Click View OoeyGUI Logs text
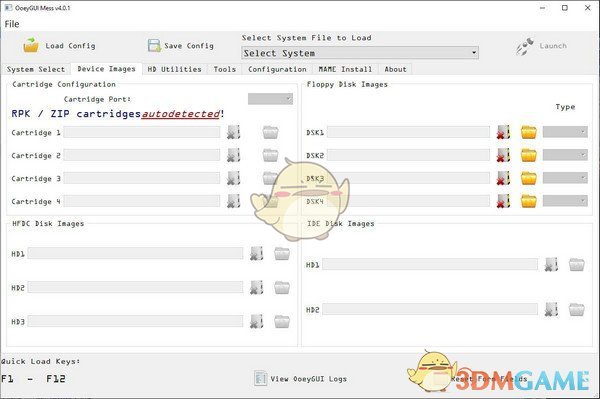600x399 pixels. (x=308, y=379)
